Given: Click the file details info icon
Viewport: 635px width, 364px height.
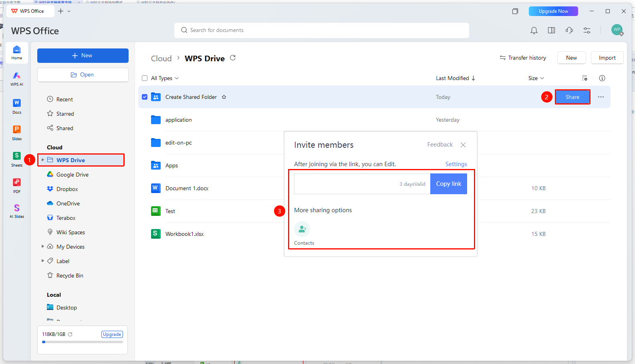Looking at the screenshot, I should pyautogui.click(x=602, y=78).
